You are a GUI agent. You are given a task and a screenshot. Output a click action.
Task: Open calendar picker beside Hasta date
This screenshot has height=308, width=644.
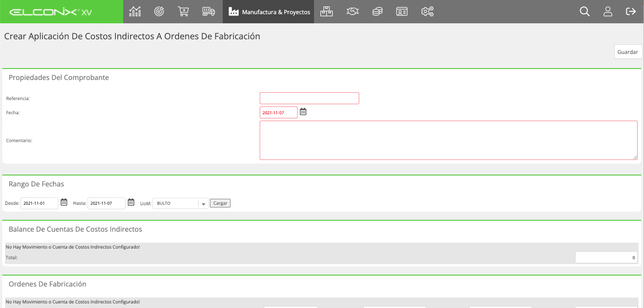click(x=131, y=202)
